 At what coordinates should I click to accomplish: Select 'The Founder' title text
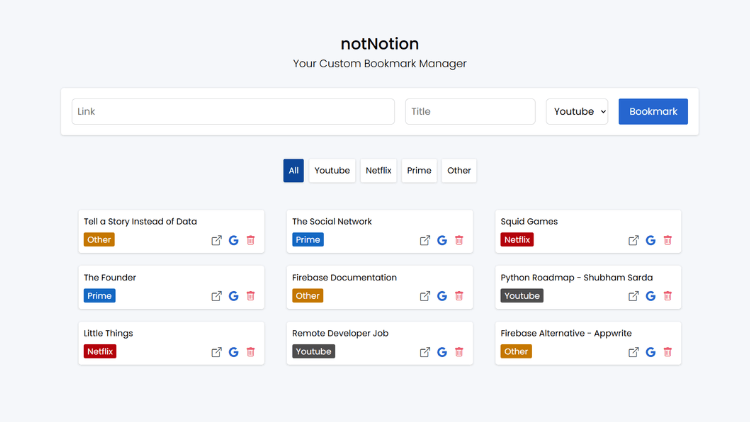pyautogui.click(x=110, y=278)
